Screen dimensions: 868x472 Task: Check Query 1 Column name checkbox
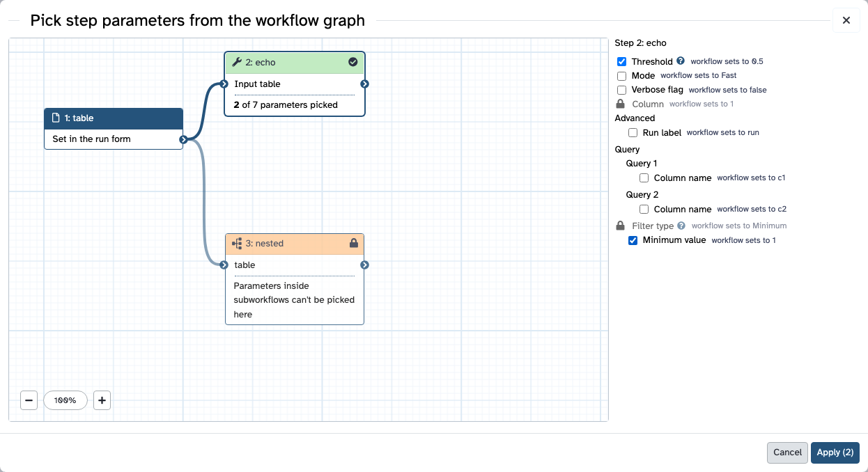point(644,178)
